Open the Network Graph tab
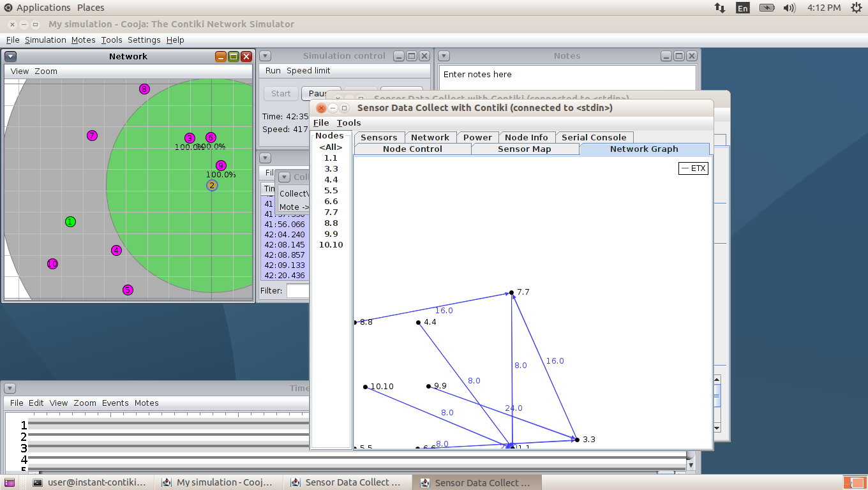 click(644, 149)
